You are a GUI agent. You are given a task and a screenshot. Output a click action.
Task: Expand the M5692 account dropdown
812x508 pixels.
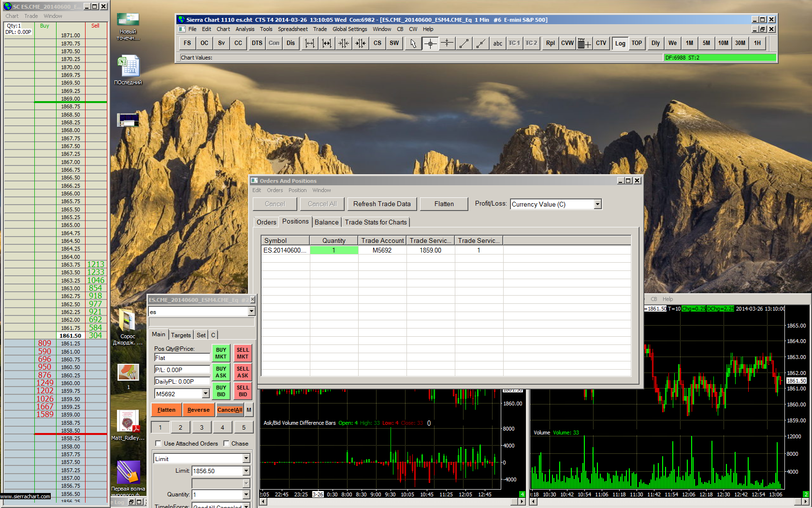(205, 394)
